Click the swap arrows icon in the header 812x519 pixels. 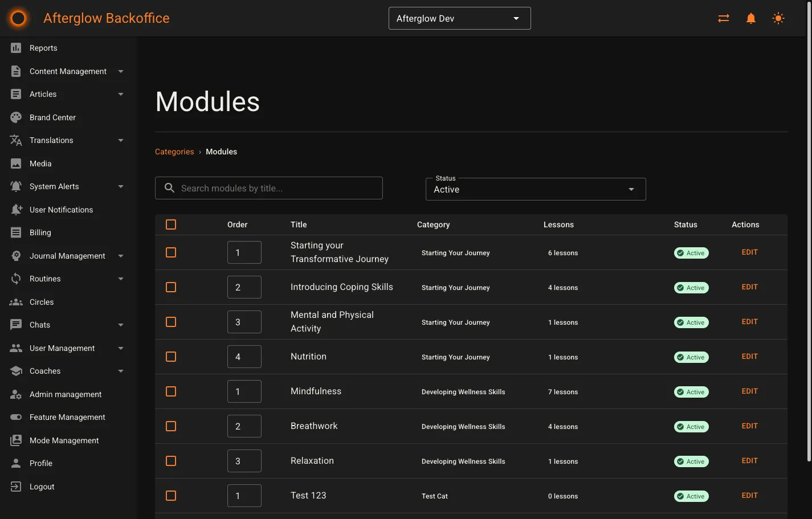[x=723, y=18]
